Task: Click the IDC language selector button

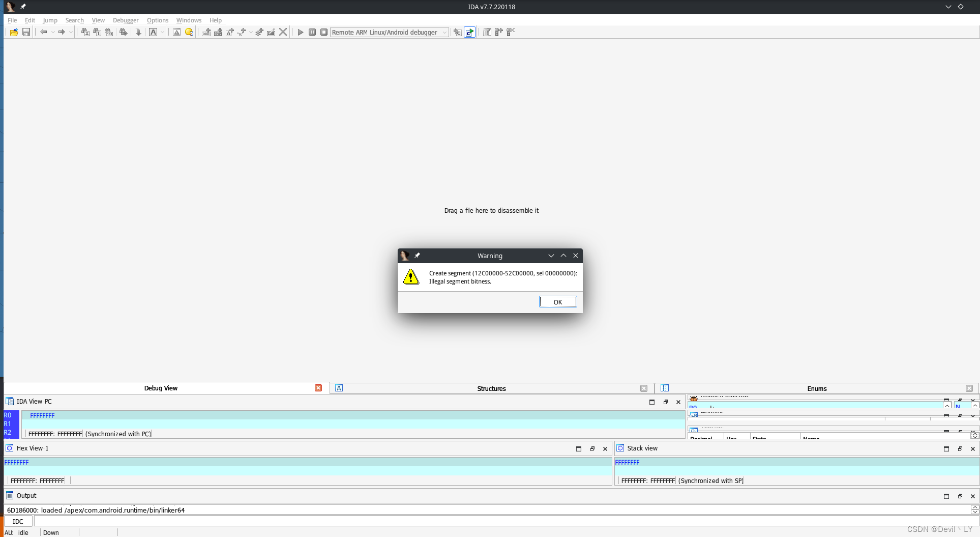Action: click(x=18, y=521)
